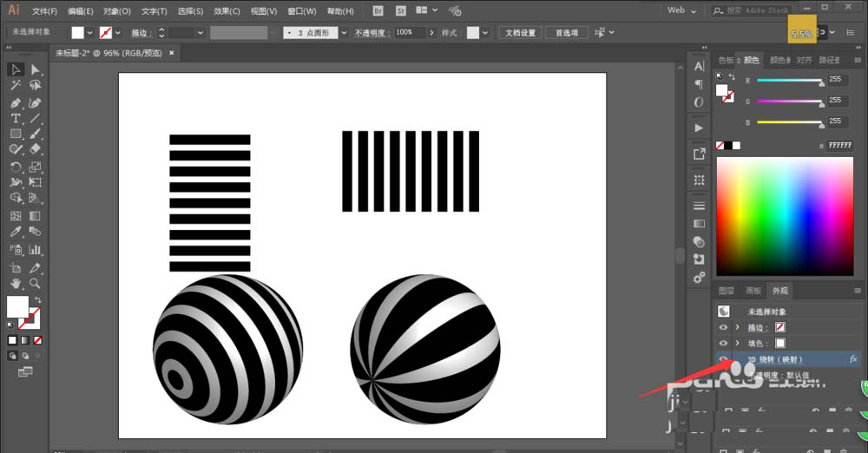Click the 文档设置 button
Image resolution: width=868 pixels, height=453 pixels.
tap(520, 33)
